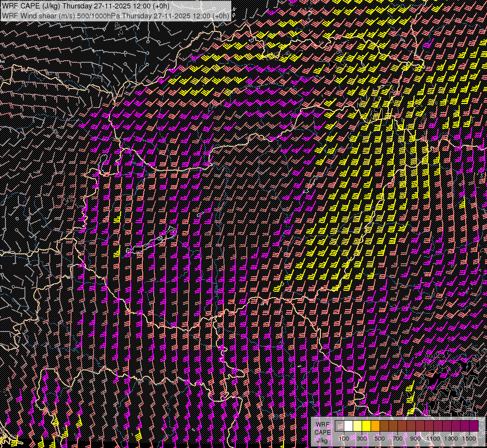Viewport: 487px width, 448px height.
Task: Click the orange swatch in the legend
Action: click(375, 426)
